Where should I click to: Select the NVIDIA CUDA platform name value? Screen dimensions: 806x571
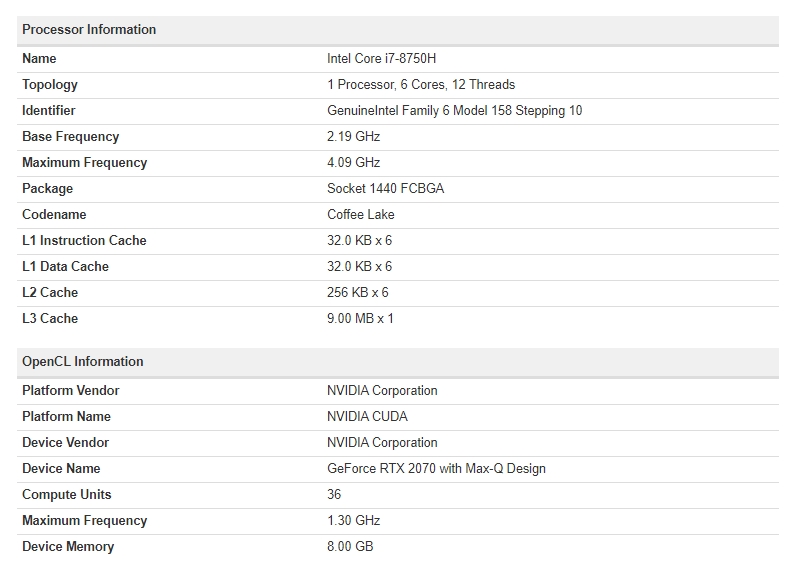[x=367, y=417]
